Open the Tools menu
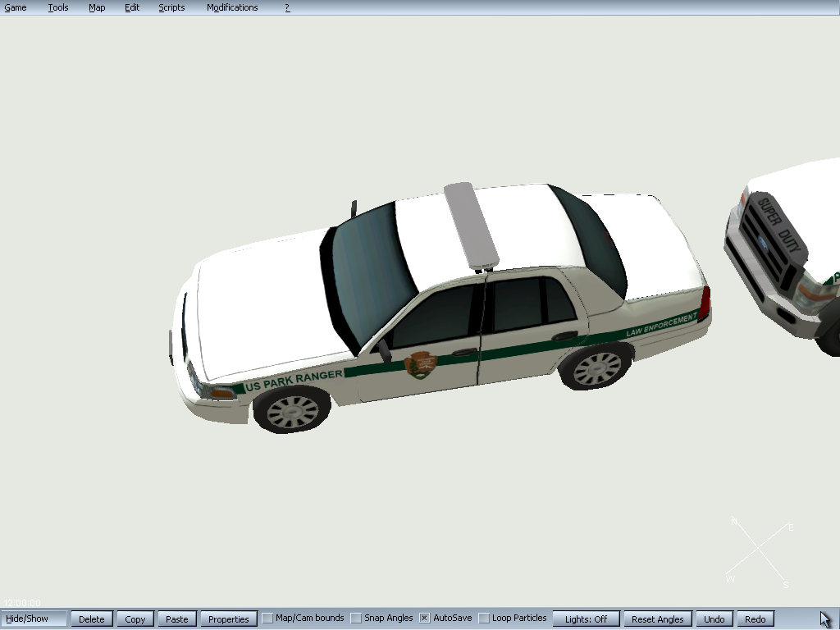Viewport: 840px width, 630px height. [58, 7]
